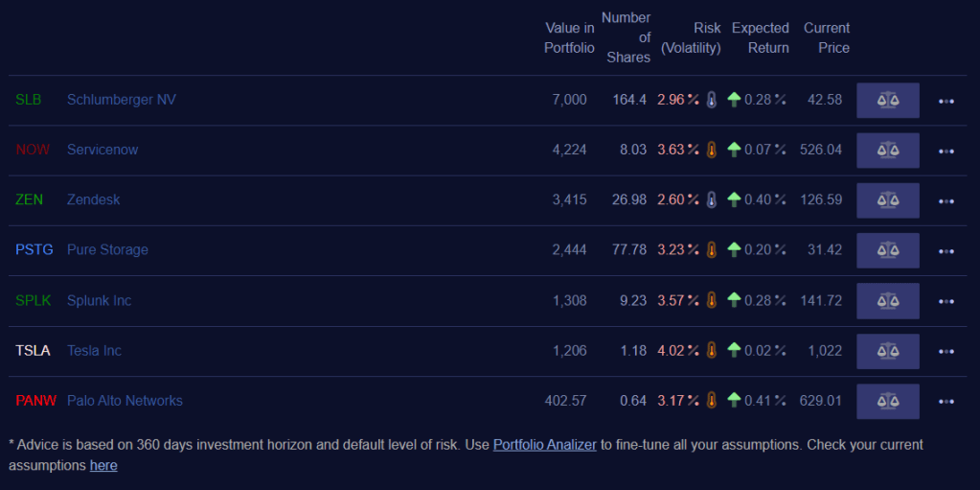This screenshot has width=980, height=490.
Task: Click the Risk (Volatility) column header
Action: pos(691,38)
